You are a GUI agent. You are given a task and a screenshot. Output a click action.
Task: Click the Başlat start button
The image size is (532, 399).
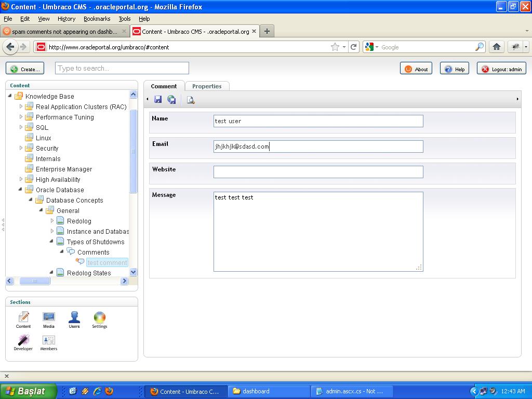[x=28, y=391]
